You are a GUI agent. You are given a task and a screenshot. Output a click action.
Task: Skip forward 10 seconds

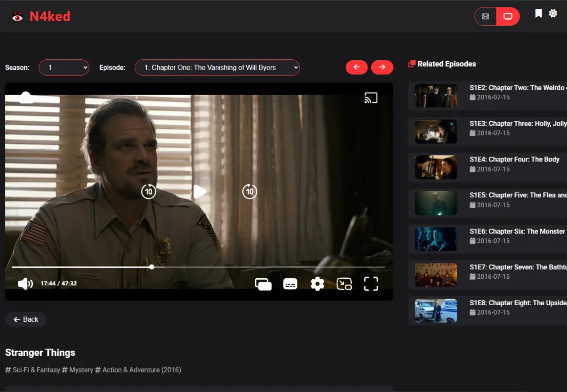(x=250, y=192)
